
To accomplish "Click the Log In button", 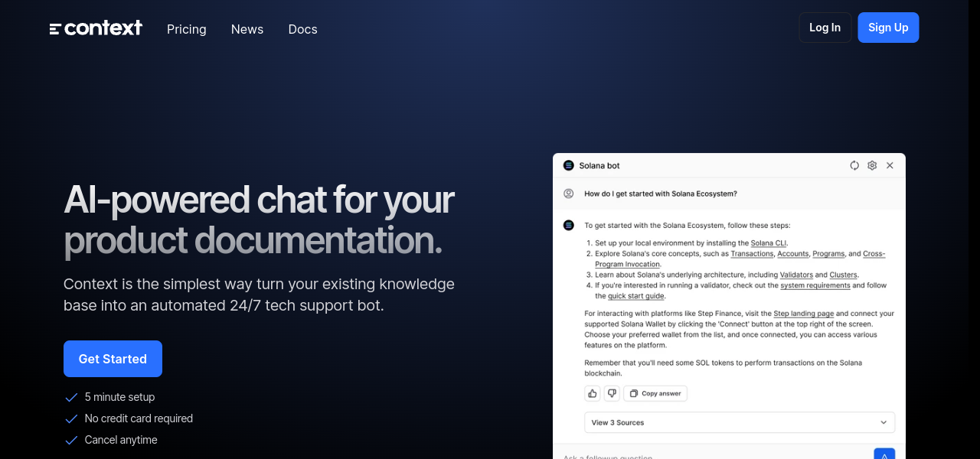I will pos(825,28).
